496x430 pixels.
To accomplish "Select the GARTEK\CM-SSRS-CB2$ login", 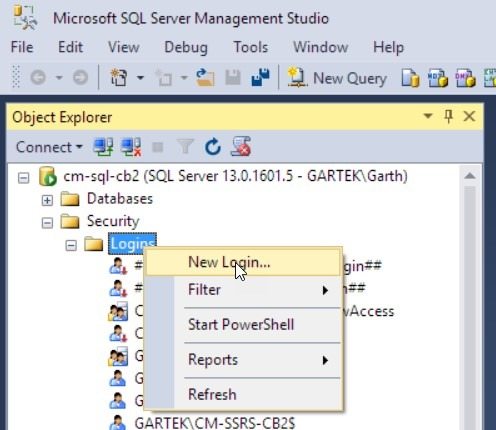I will click(x=215, y=423).
